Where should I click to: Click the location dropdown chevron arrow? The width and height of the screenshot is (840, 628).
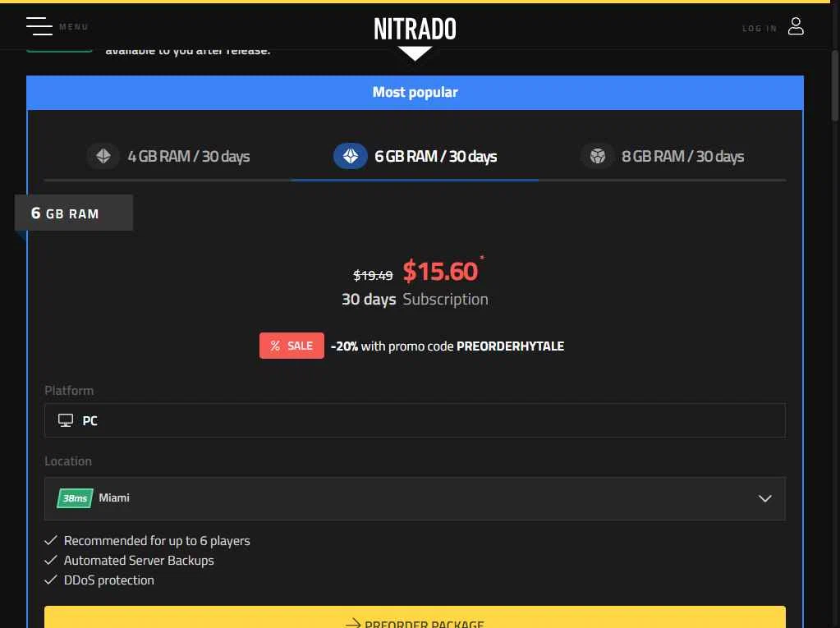click(x=765, y=498)
